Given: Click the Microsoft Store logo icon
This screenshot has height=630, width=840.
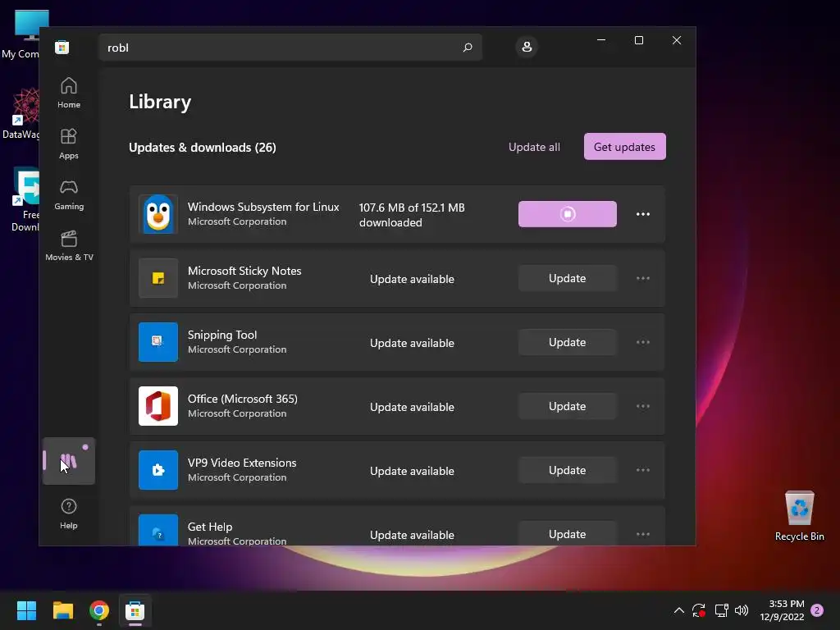Looking at the screenshot, I should click(62, 47).
